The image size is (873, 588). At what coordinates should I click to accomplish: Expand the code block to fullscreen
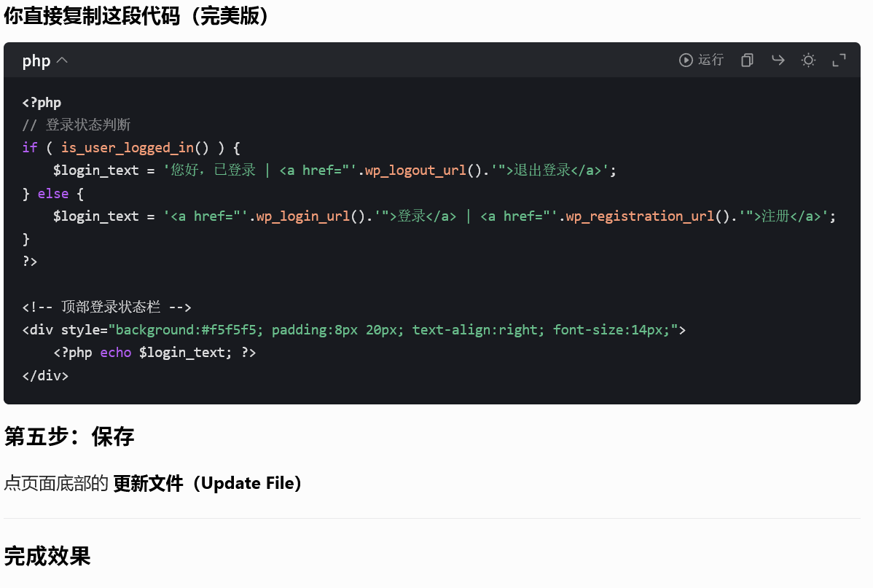coord(839,60)
